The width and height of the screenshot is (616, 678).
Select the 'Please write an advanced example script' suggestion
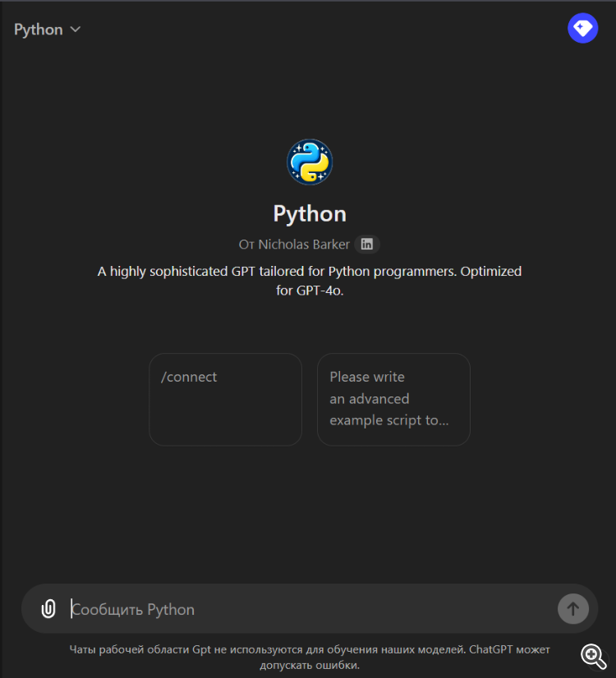point(393,400)
